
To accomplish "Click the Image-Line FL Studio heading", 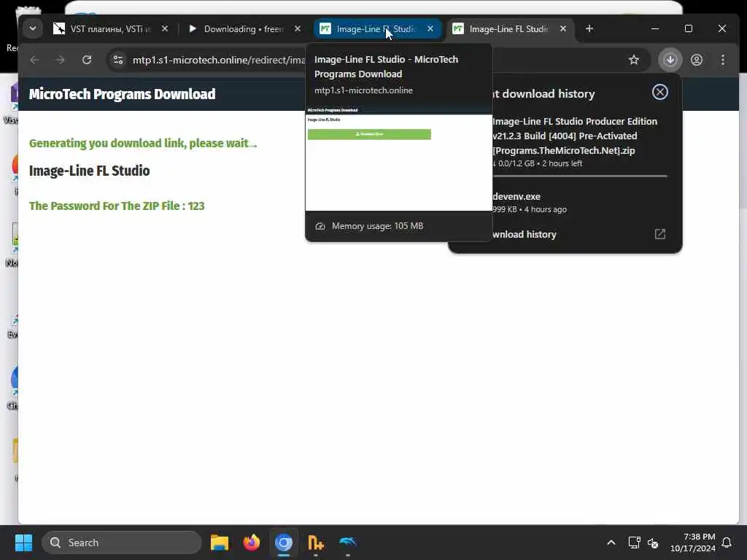I will point(90,171).
